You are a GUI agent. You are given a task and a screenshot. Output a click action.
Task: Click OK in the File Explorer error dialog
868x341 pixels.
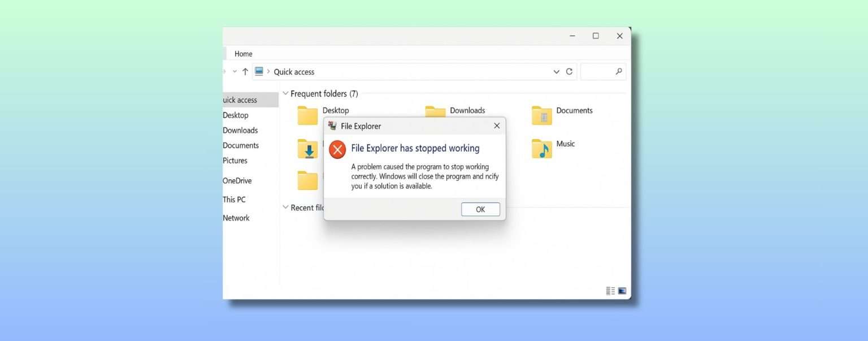480,209
